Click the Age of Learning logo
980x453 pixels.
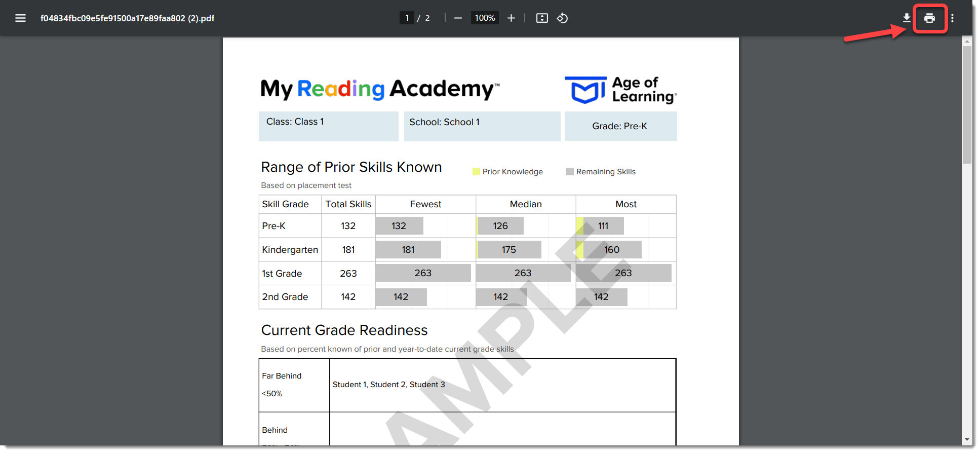tap(621, 90)
